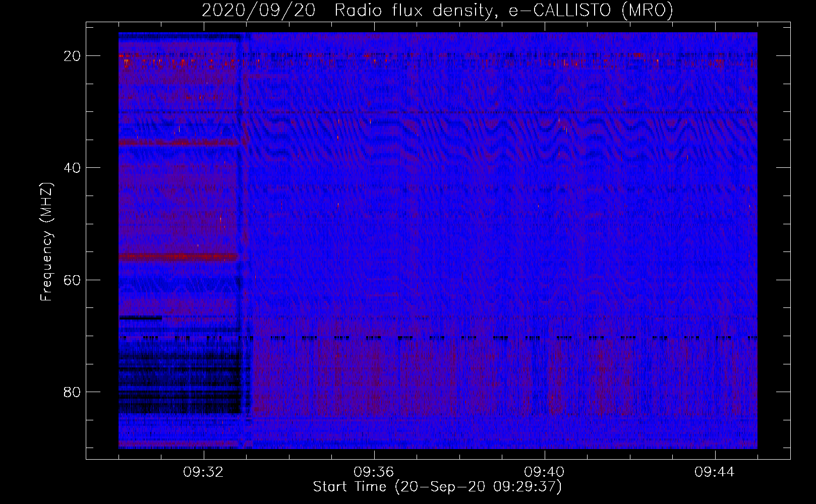The width and height of the screenshot is (816, 504).
Task: Click the 09:40 time tick label
Action: 544,472
